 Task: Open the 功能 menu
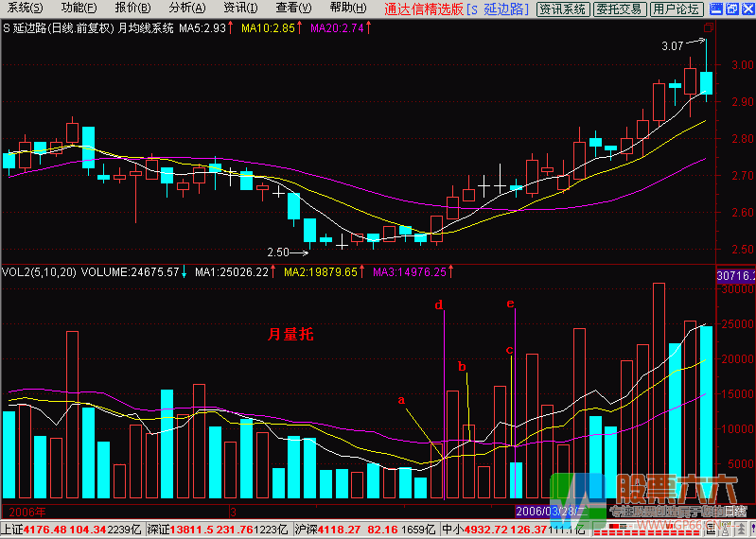78,9
